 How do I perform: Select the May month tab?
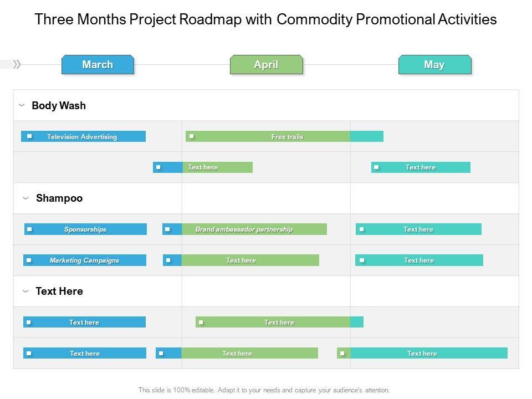coord(434,65)
